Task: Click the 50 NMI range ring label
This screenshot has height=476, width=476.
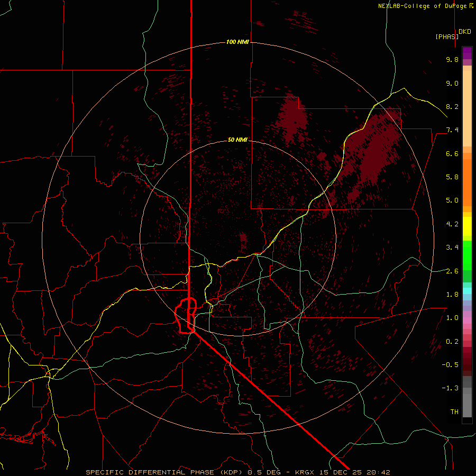Action: pyautogui.click(x=237, y=140)
